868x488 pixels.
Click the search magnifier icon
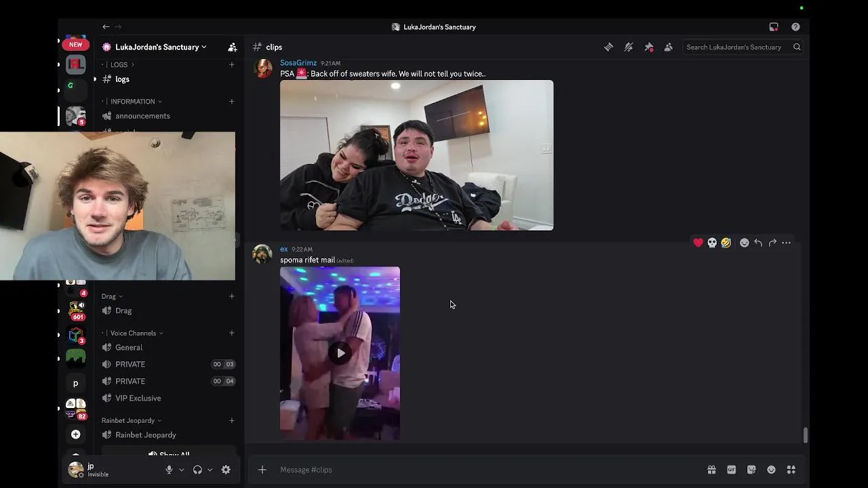tap(797, 47)
